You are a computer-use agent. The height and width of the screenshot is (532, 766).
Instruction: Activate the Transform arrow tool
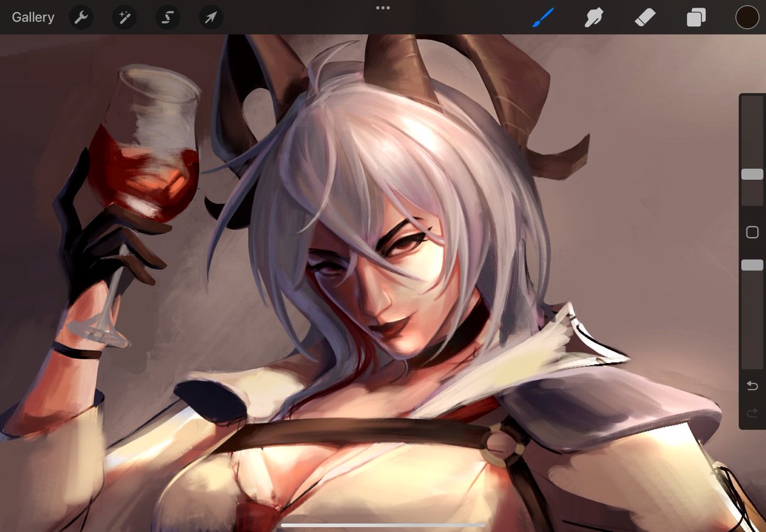click(211, 18)
